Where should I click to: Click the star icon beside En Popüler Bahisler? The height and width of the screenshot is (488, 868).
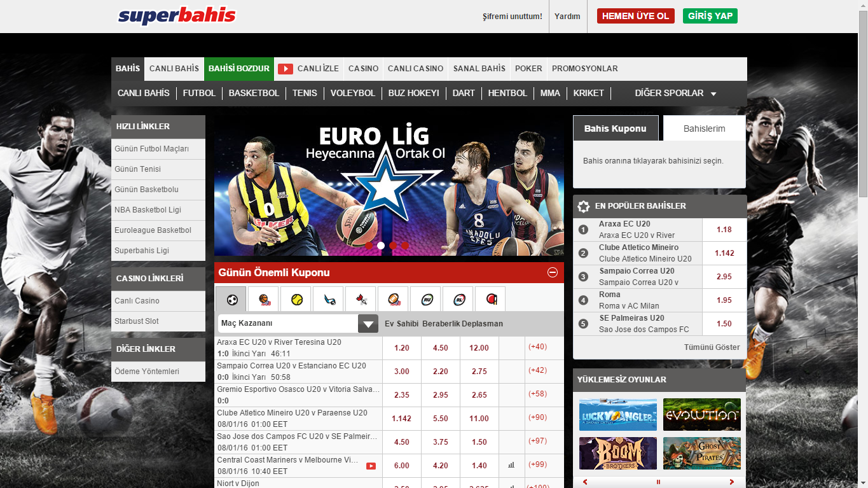click(x=583, y=206)
